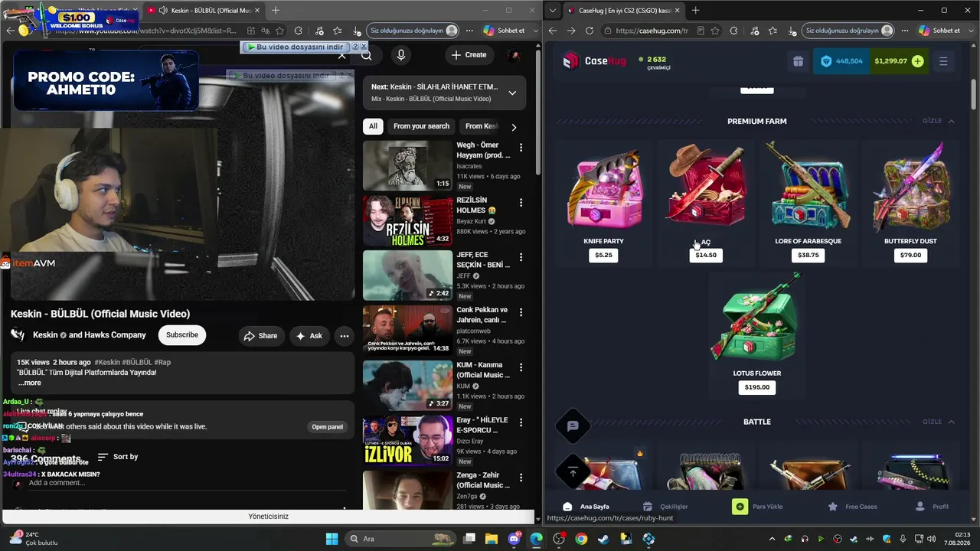Open options for REZİLSİN HOLMES video
The height and width of the screenshot is (551, 980).
pos(521,202)
